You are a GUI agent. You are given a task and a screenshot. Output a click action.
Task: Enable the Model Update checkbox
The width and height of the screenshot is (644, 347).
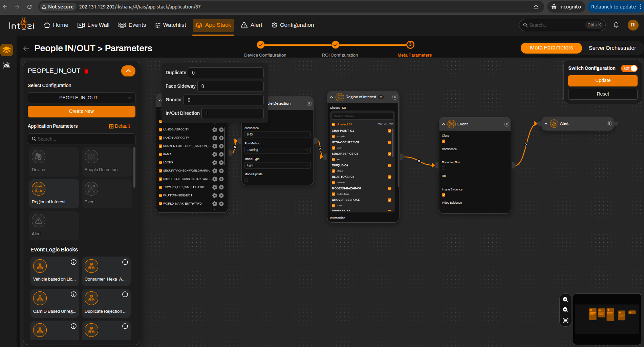[x=246, y=180]
